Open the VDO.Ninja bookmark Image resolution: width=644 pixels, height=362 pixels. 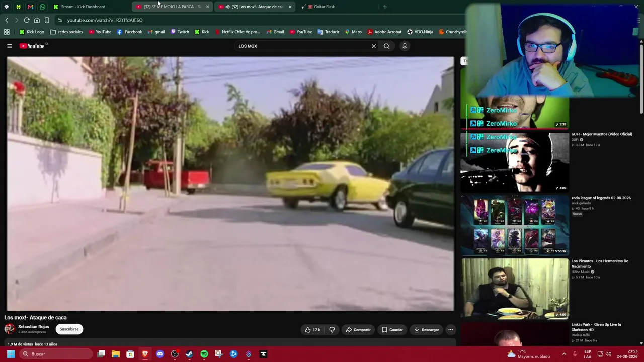(420, 32)
